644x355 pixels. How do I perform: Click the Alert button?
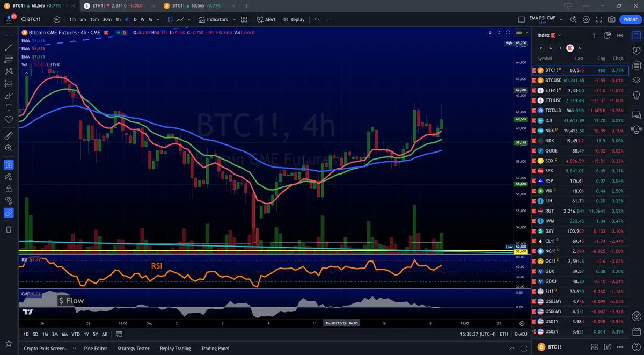point(266,19)
